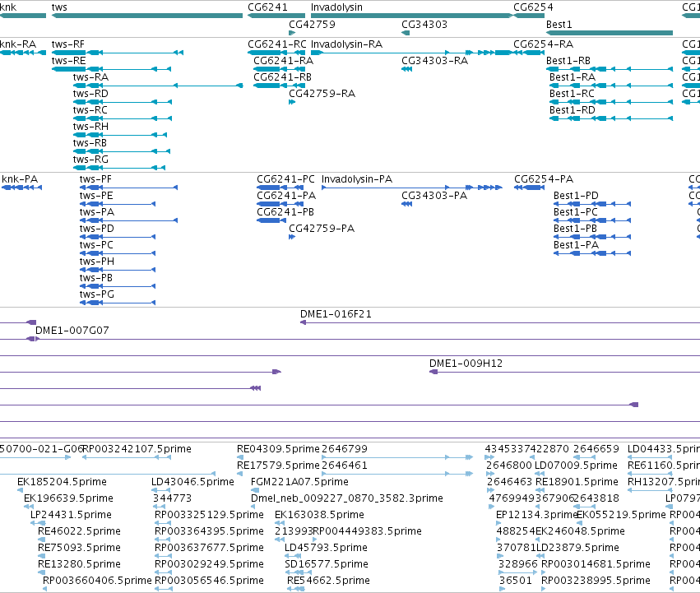Click the Best1-RB transcript label

(x=568, y=60)
